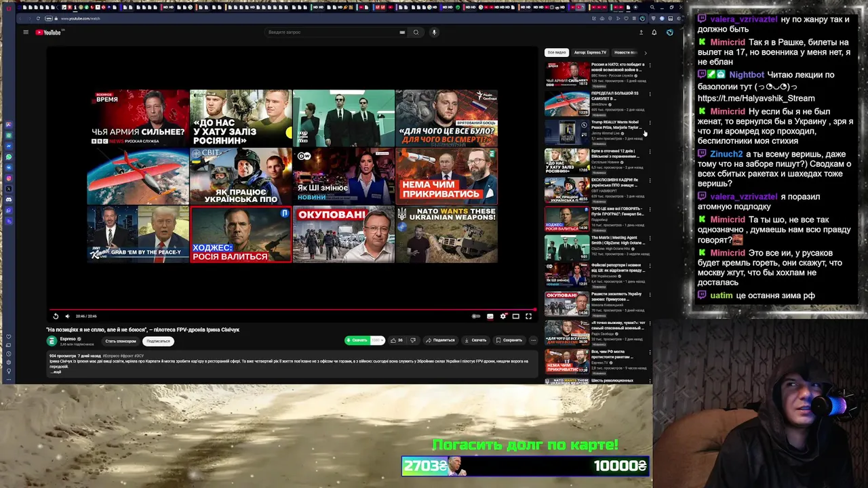
Task: Click username uatim in the chat
Action: tap(722, 296)
